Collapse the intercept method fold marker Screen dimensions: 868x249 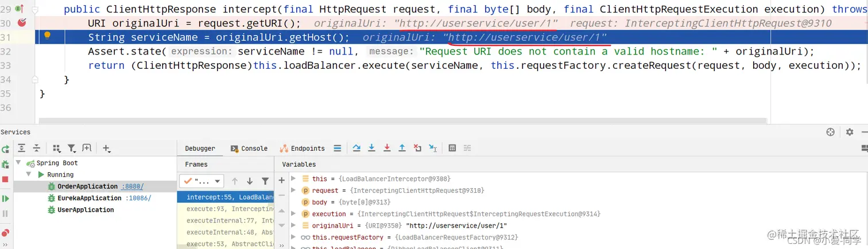pyautogui.click(x=35, y=10)
